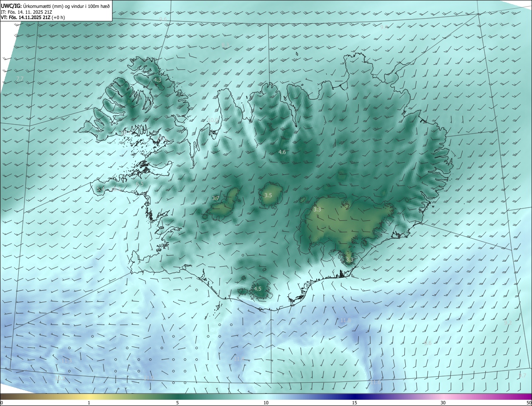Click the 10.0 value label by the northwest fjord
Image resolution: width=532 pixels, height=406 pixels.
coord(212,120)
